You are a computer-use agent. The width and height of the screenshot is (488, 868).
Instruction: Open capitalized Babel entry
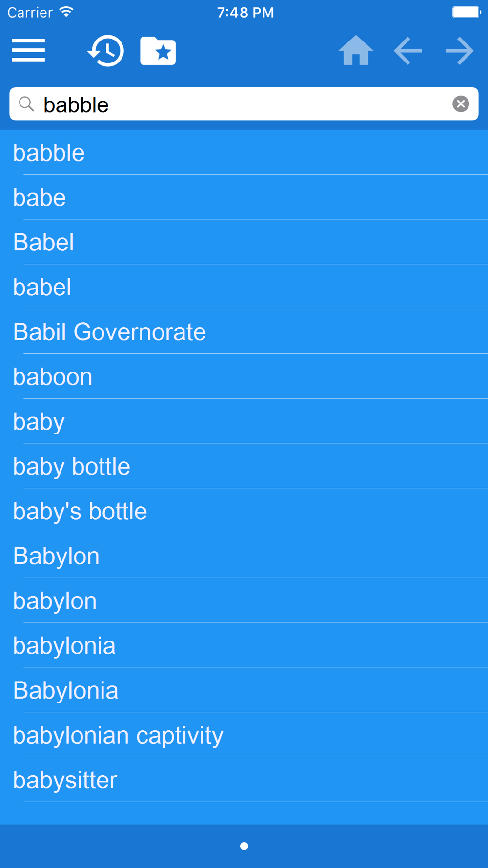244,243
